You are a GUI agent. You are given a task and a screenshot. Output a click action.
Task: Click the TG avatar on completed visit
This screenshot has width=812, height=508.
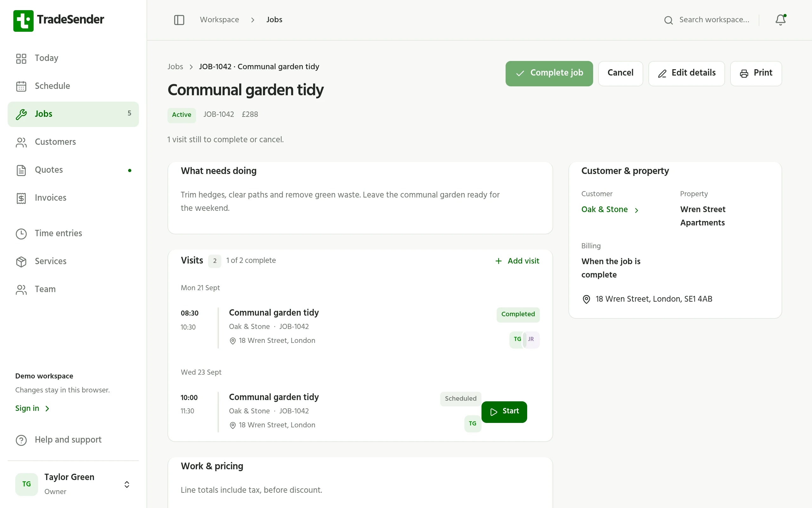(x=517, y=339)
